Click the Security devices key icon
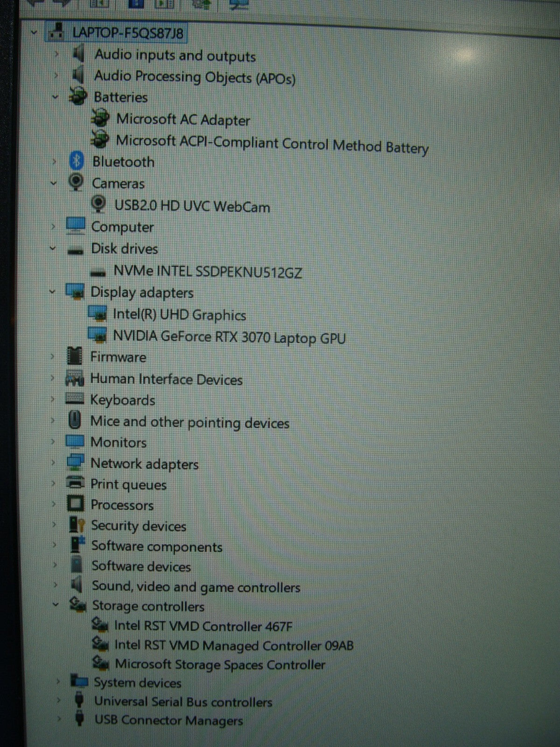This screenshot has height=747, width=560. [77, 525]
